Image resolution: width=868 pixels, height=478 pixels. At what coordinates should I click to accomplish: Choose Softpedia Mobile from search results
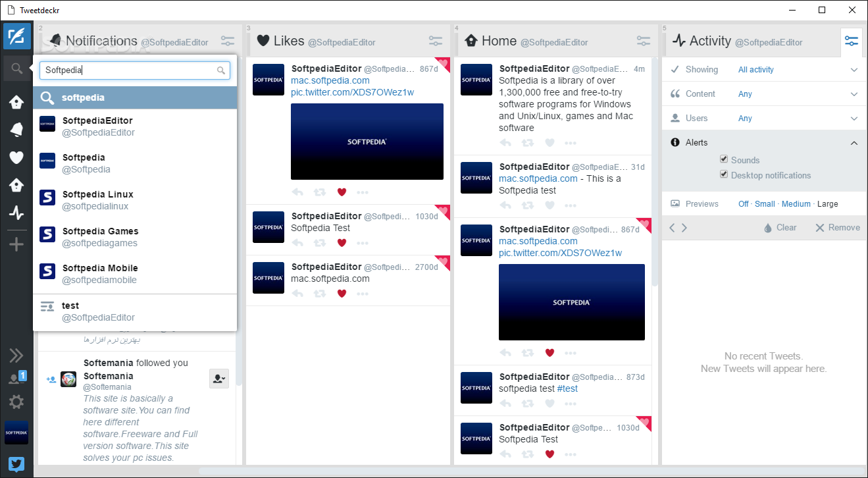tap(135, 274)
